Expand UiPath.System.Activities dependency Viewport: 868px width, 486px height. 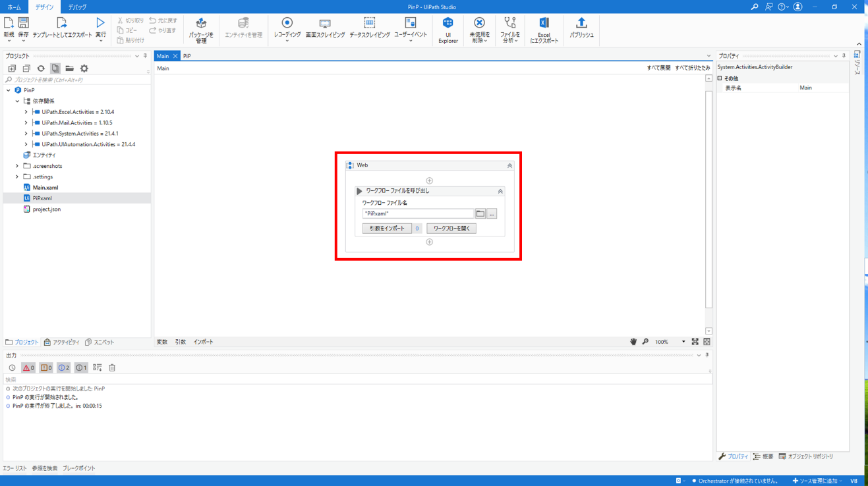coord(26,134)
